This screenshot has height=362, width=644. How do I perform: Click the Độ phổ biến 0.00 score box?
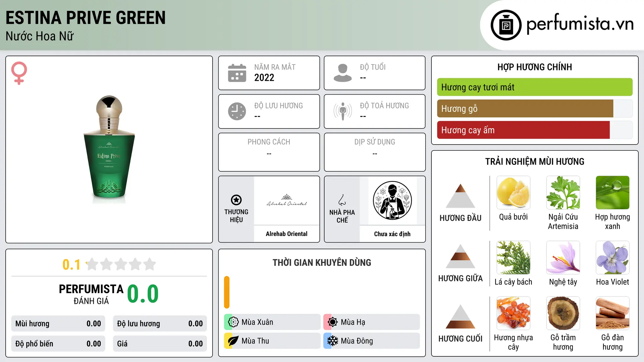(58, 344)
